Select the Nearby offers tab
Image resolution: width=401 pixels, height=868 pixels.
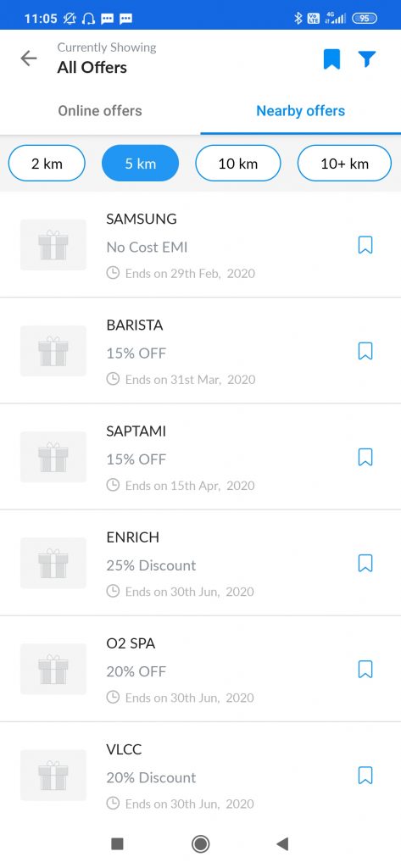[301, 111]
